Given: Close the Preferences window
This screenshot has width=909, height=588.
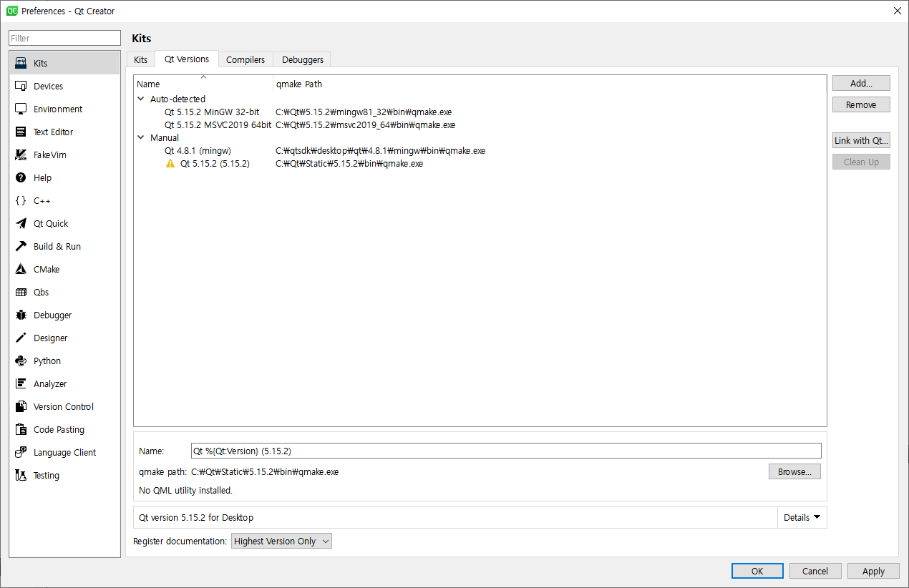Looking at the screenshot, I should tap(897, 11).
